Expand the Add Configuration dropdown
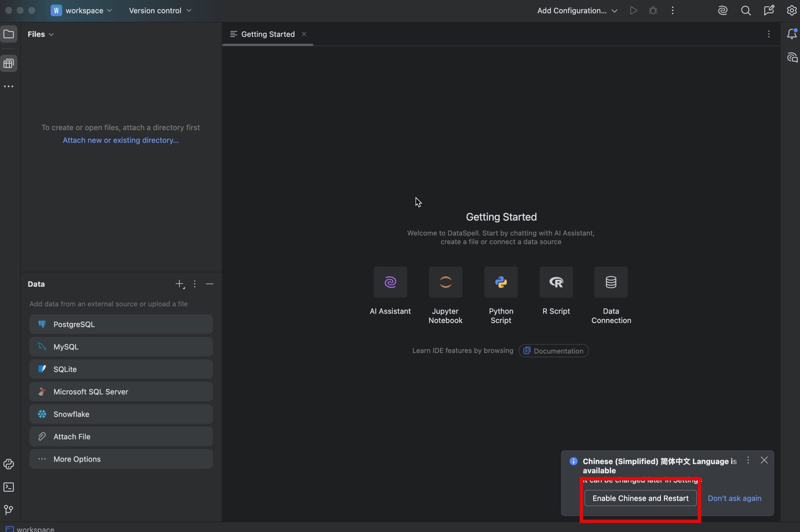 (577, 11)
